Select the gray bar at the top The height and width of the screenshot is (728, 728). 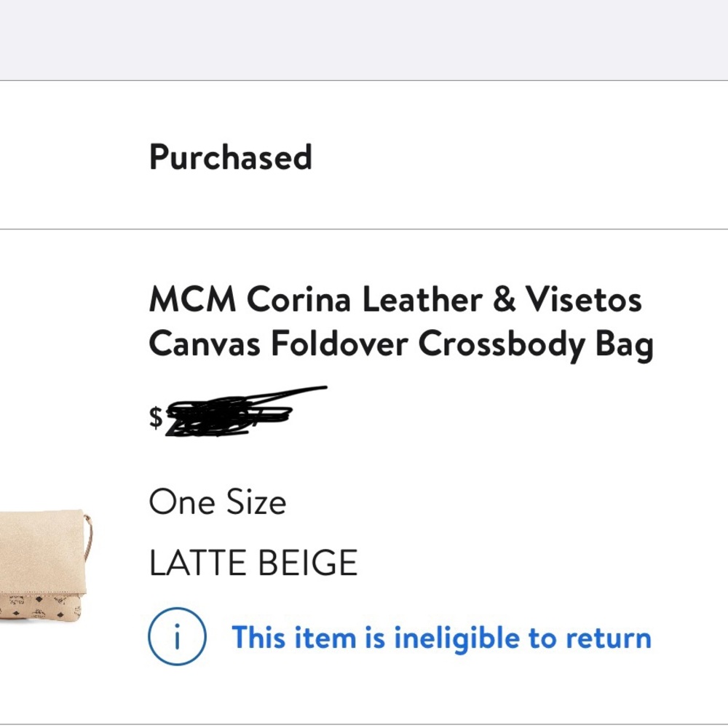364,36
